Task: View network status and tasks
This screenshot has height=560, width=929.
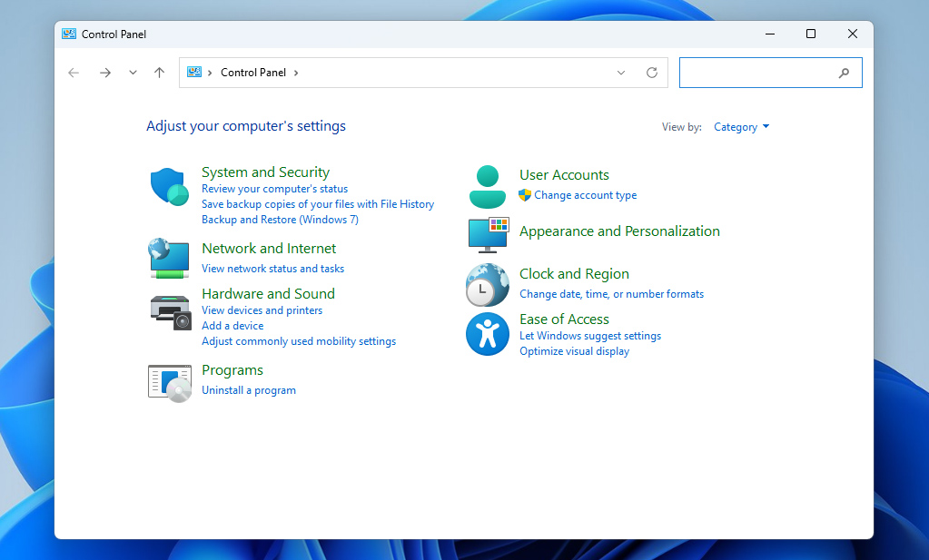Action: pyautogui.click(x=272, y=269)
